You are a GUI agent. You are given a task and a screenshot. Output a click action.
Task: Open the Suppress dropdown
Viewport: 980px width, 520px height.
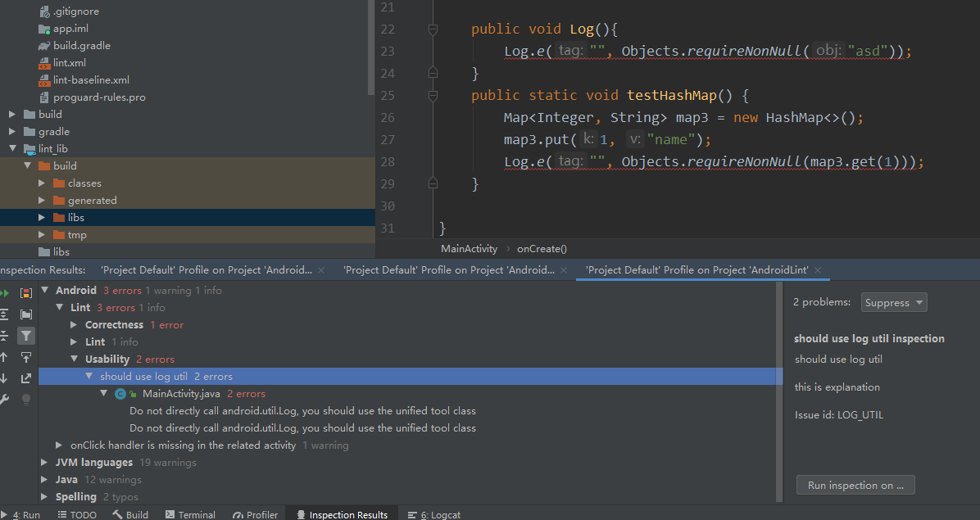893,302
